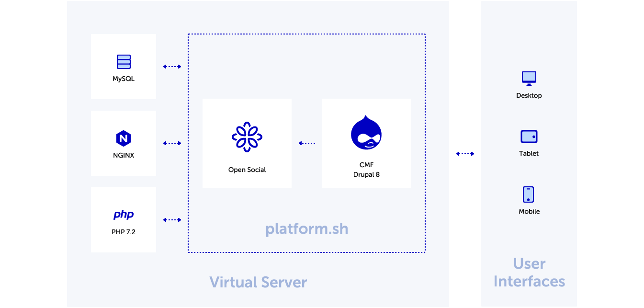Screen dimensions: 644x308
Task: Select the platform.sh heading
Action: tap(307, 229)
